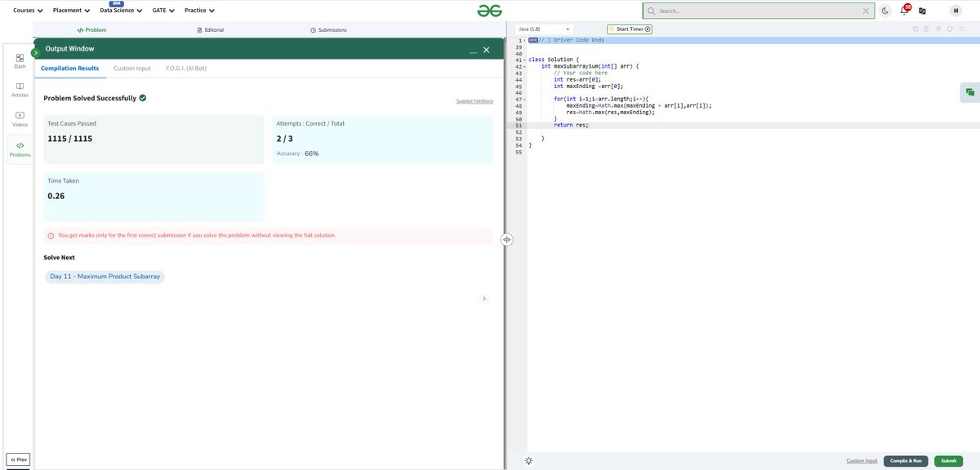Click the Compile & Run button
Viewport: 980px width, 470px height.
[x=906, y=461]
